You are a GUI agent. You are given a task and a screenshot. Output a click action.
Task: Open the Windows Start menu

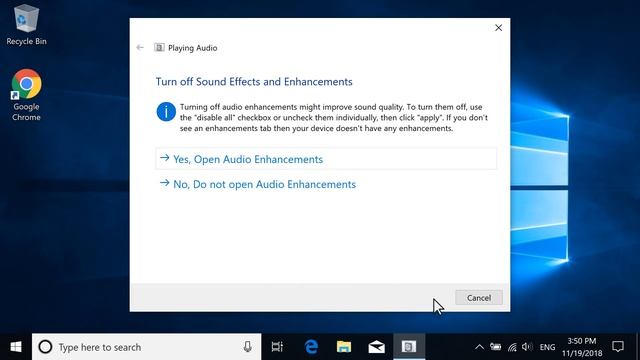(16, 347)
